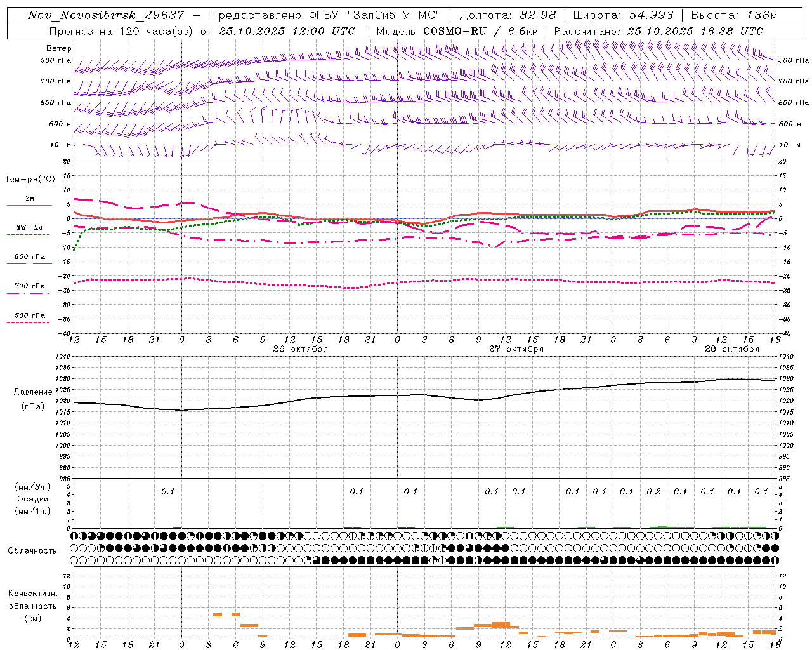The image size is (812, 650).
Task: Click the Ветер panel label
Action: [59, 48]
